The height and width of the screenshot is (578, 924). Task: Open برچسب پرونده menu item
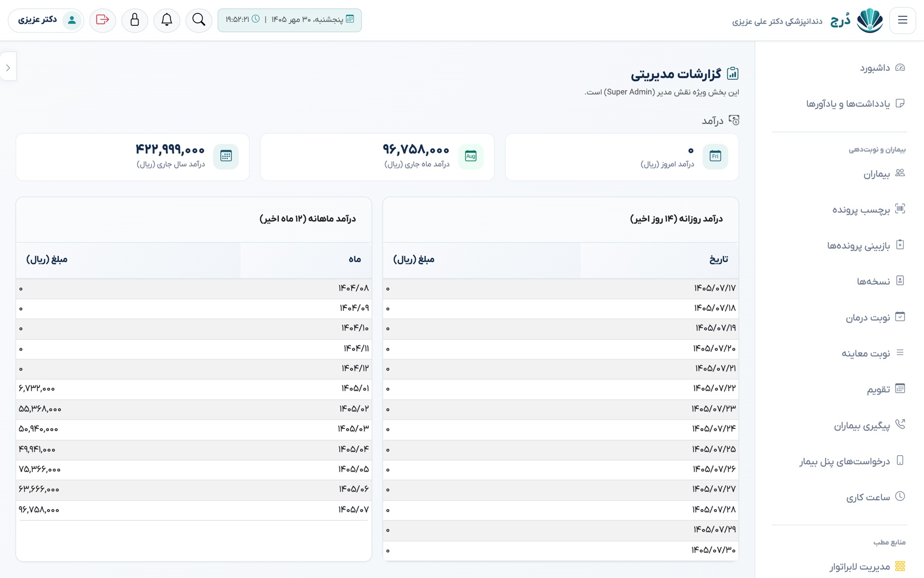869,210
